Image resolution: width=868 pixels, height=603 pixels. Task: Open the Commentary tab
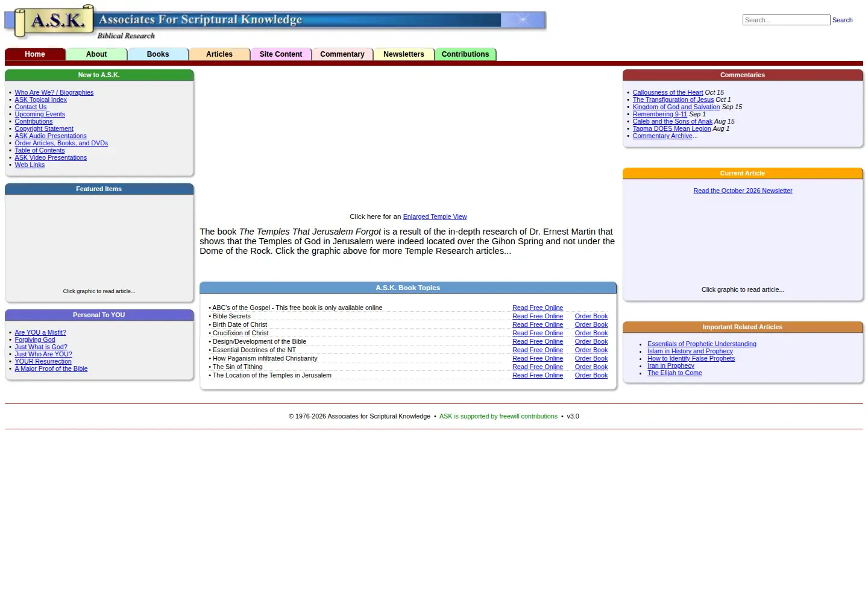pyautogui.click(x=342, y=54)
